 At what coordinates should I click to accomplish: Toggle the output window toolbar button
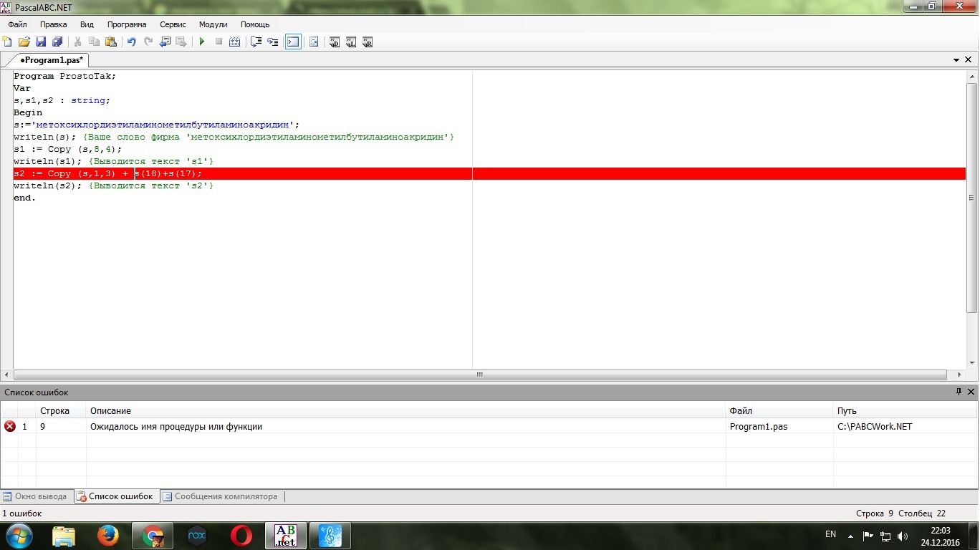(x=293, y=42)
